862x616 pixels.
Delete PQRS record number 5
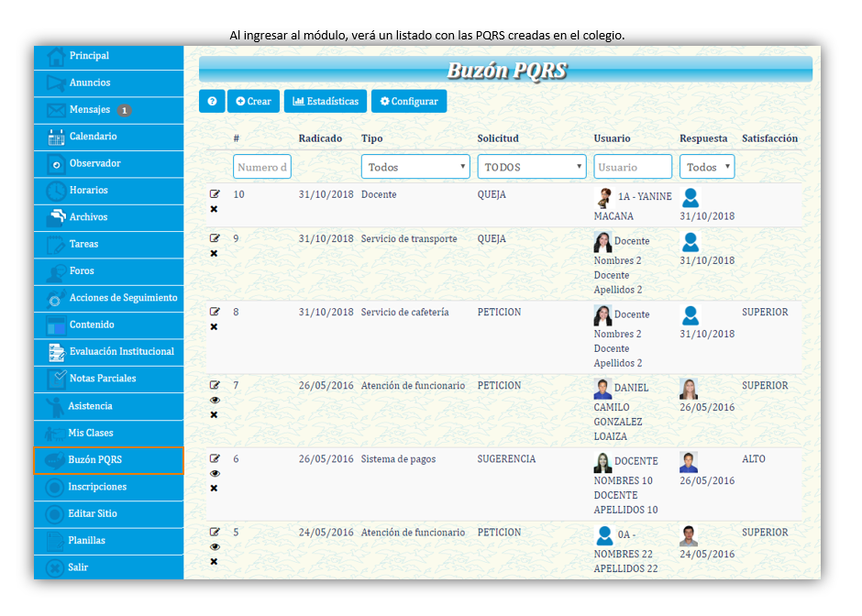[x=214, y=562]
